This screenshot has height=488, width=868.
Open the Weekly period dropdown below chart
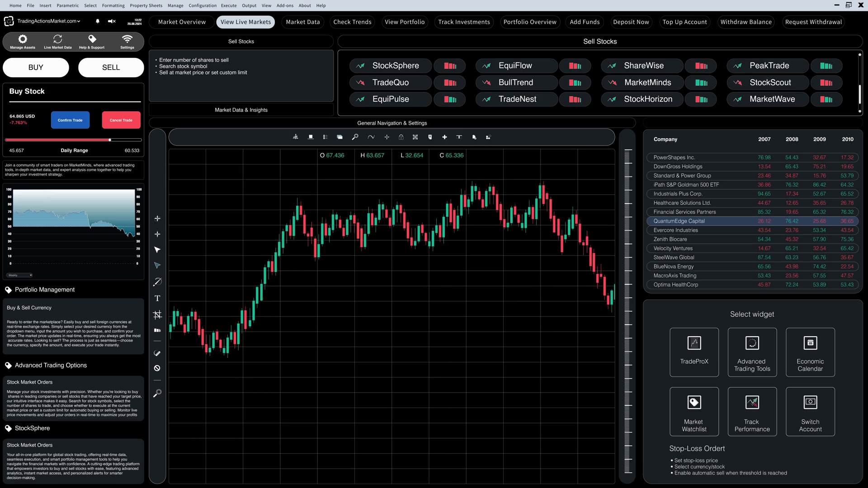click(x=19, y=275)
